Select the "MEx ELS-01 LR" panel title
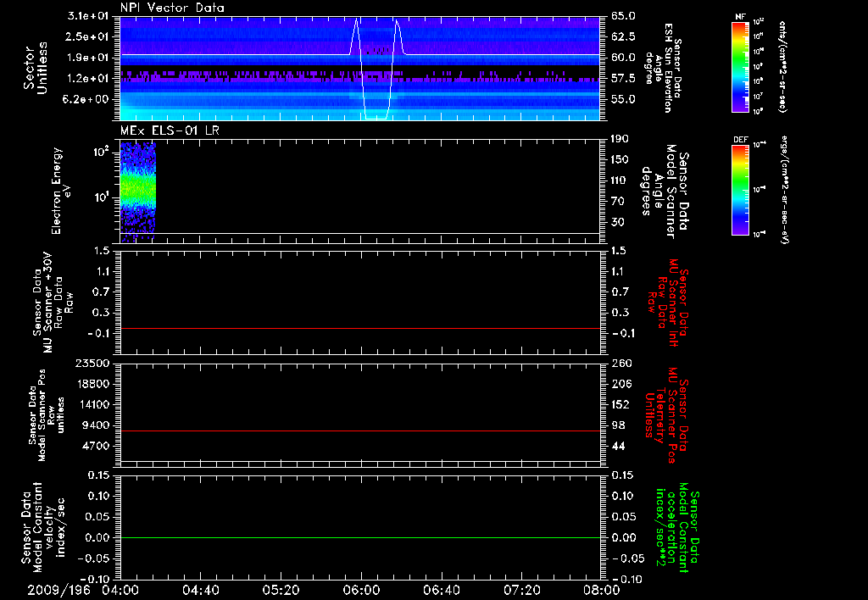 170,131
